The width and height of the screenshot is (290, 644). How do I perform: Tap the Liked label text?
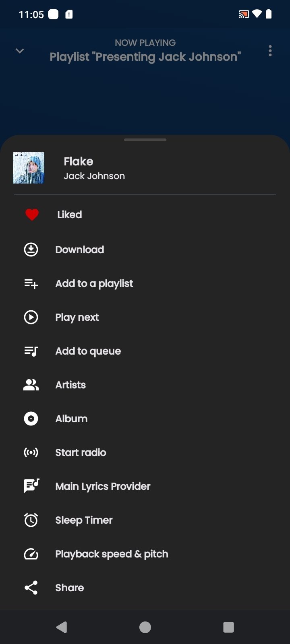click(70, 215)
